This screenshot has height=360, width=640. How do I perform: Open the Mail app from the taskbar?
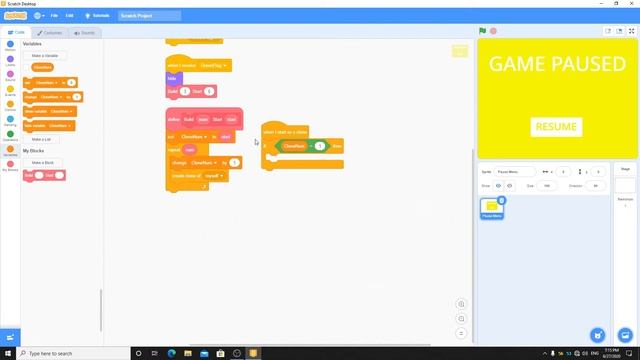click(204, 353)
